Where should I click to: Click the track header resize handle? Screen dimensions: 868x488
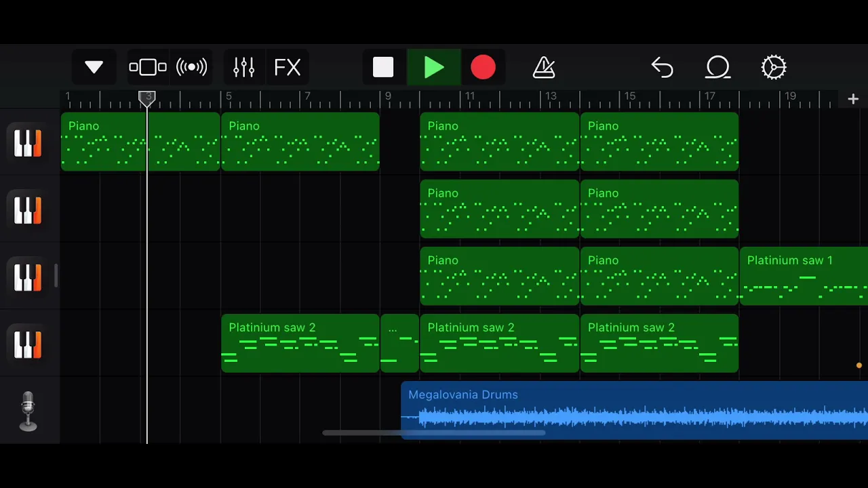point(56,277)
